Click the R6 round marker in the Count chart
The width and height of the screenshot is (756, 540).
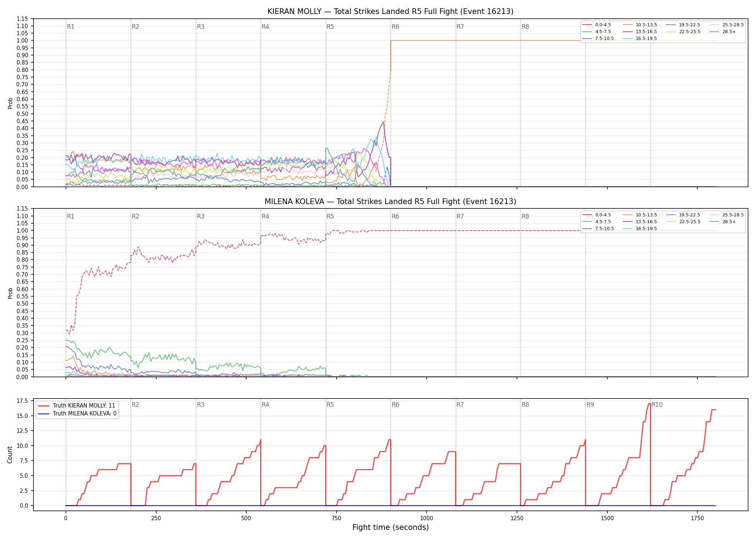click(395, 405)
